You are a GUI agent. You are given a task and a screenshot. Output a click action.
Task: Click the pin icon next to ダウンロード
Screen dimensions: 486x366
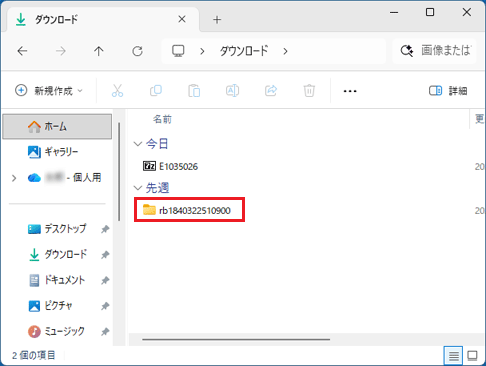click(105, 255)
